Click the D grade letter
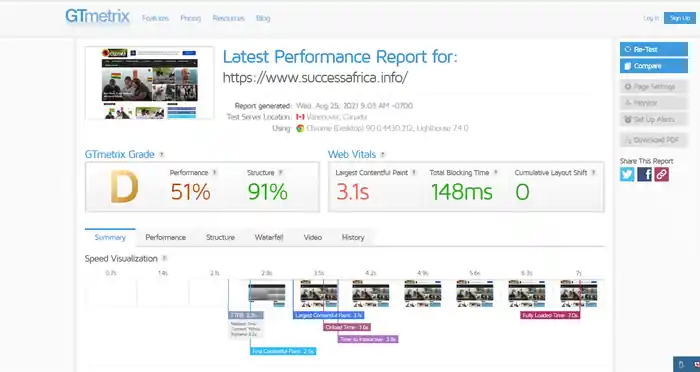The height and width of the screenshot is (372, 700). [x=124, y=187]
